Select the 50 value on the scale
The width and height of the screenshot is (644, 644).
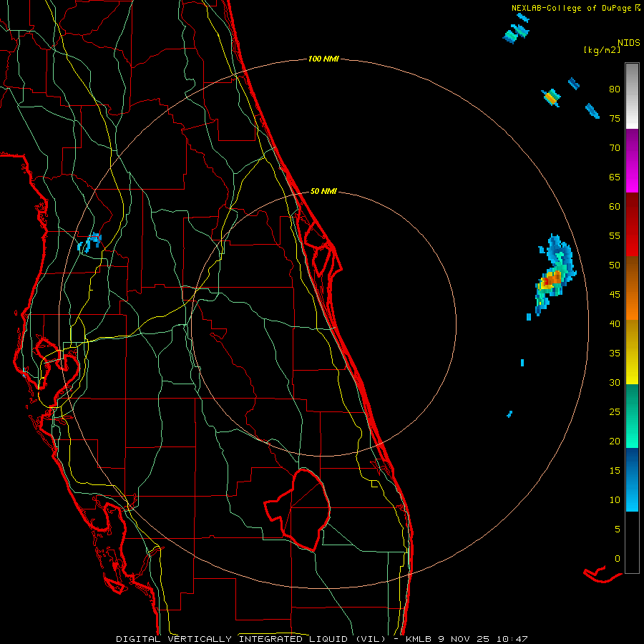point(615,265)
